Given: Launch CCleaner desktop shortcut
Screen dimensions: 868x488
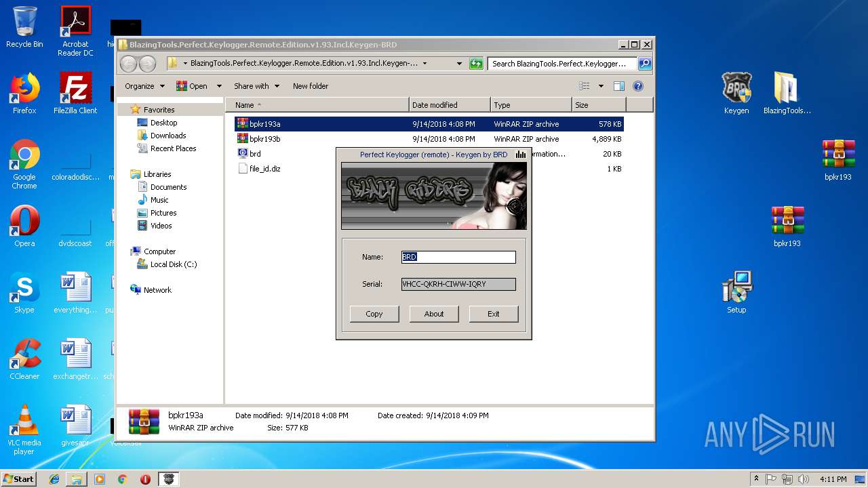Looking at the screenshot, I should pyautogui.click(x=24, y=359).
